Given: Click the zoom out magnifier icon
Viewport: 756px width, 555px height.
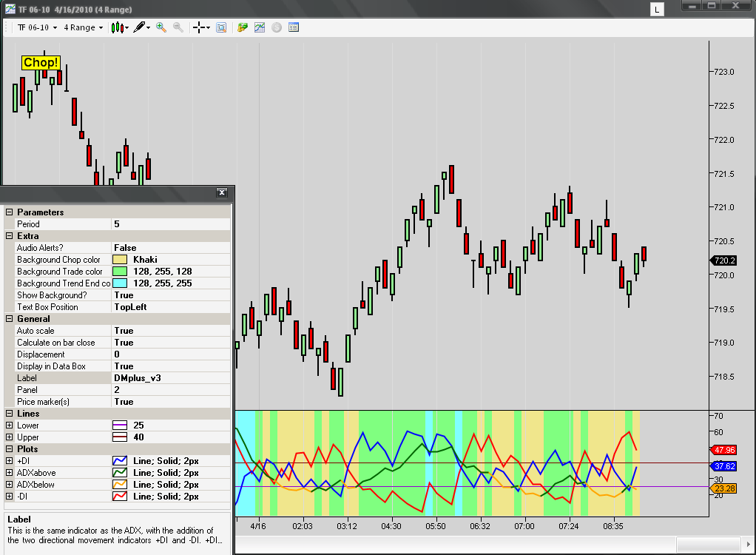Looking at the screenshot, I should (x=178, y=27).
